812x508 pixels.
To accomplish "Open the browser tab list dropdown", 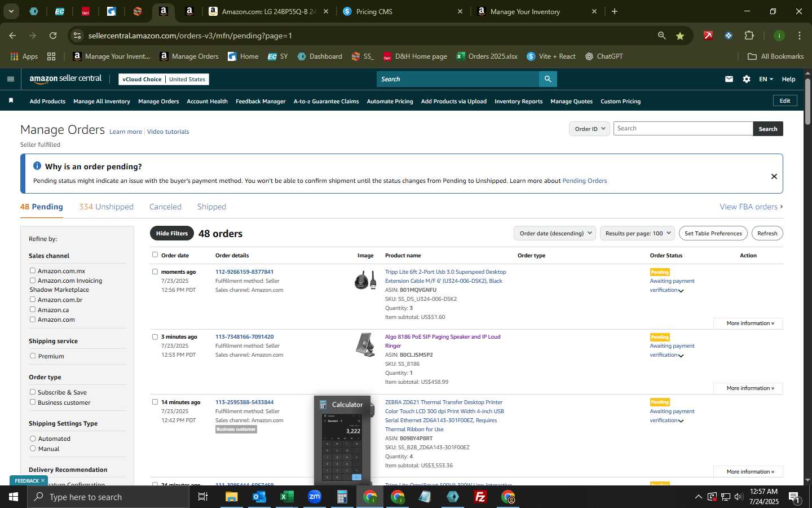I will (x=11, y=11).
